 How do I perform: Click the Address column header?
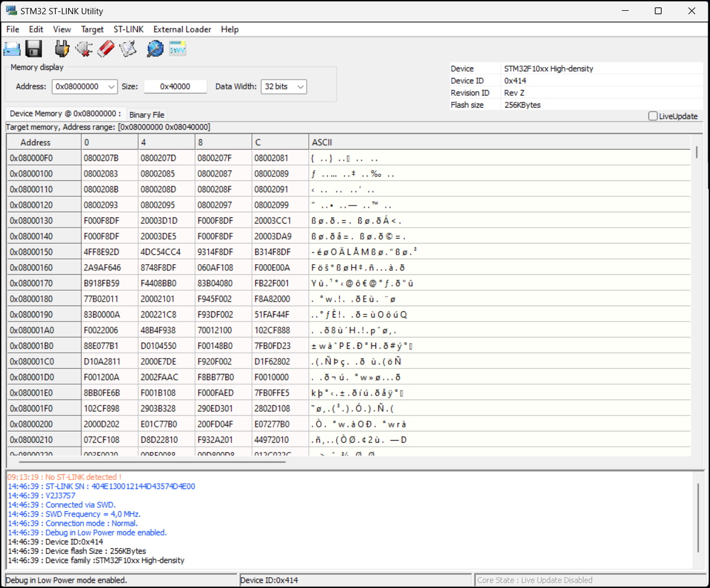pos(44,142)
